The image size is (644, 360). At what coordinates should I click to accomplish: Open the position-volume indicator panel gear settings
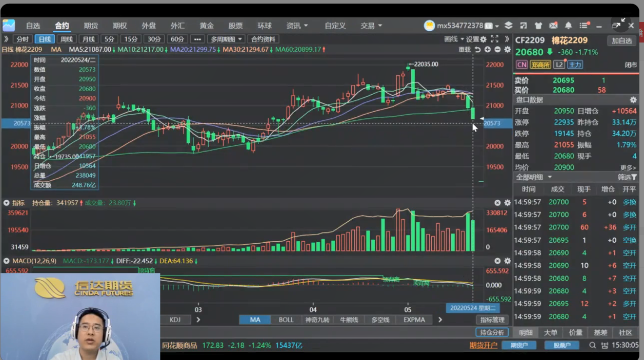[x=508, y=203]
